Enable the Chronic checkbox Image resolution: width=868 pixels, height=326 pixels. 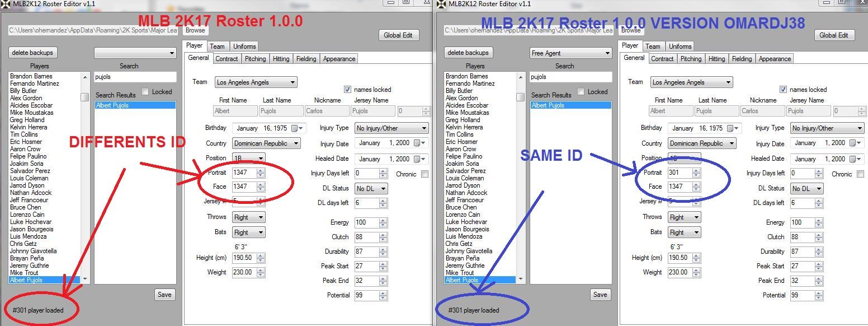tap(423, 174)
